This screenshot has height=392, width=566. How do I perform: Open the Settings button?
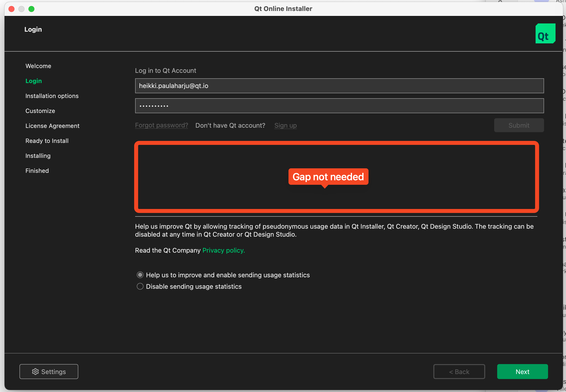[49, 372]
